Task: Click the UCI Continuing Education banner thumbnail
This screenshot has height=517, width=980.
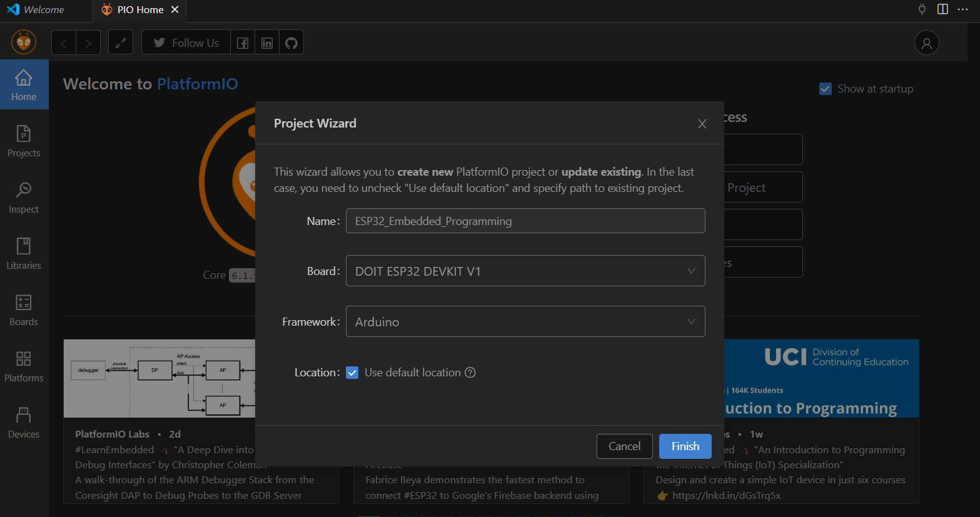Action: tap(822, 378)
